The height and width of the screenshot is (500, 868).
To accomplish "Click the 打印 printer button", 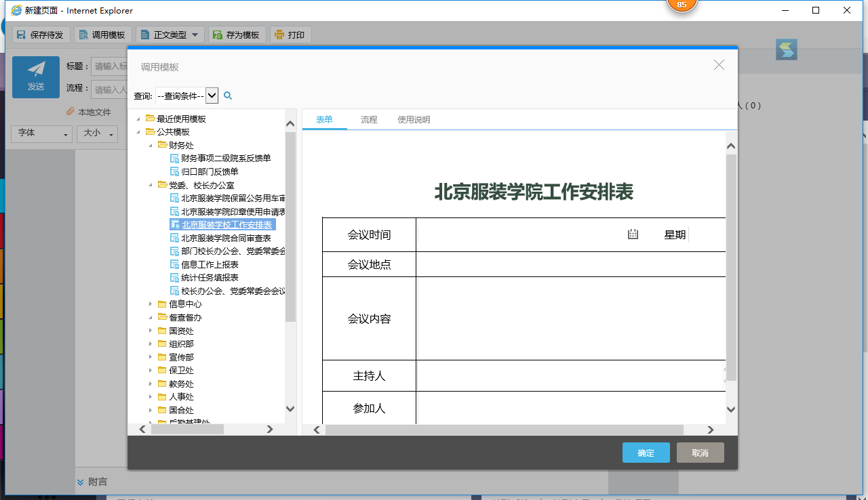I will pyautogui.click(x=290, y=35).
